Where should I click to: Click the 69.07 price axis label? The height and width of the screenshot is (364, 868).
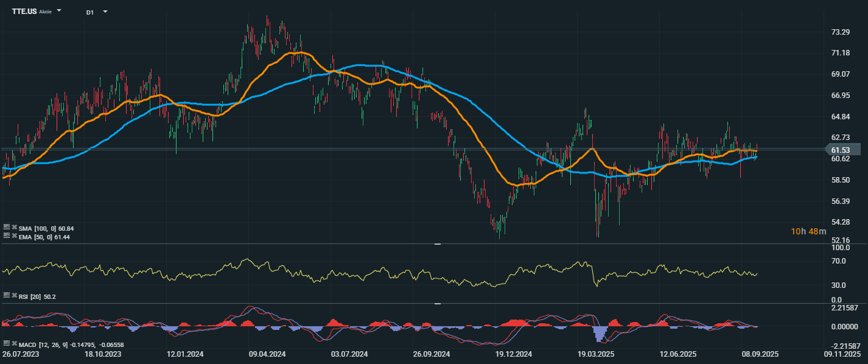point(840,74)
